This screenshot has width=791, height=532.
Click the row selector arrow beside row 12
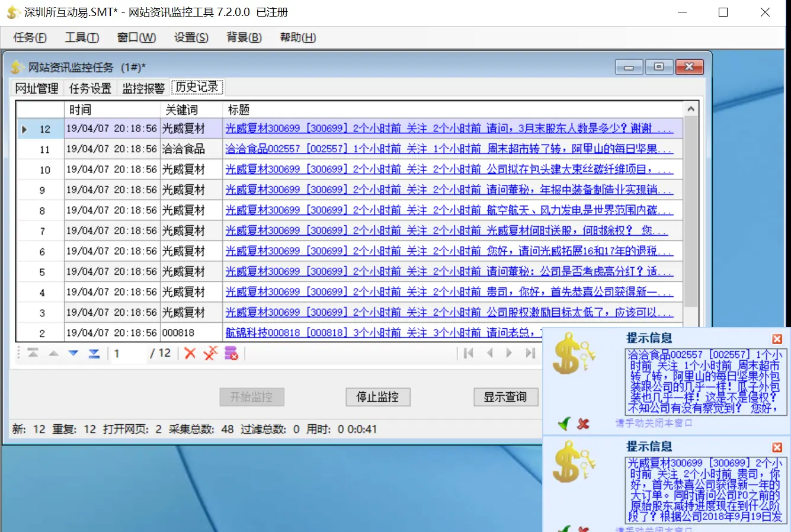tap(24, 129)
